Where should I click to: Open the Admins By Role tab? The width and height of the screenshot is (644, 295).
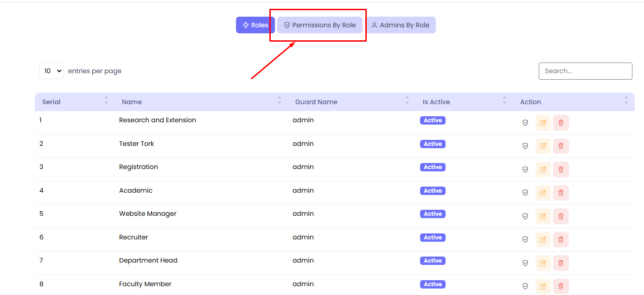tap(401, 25)
